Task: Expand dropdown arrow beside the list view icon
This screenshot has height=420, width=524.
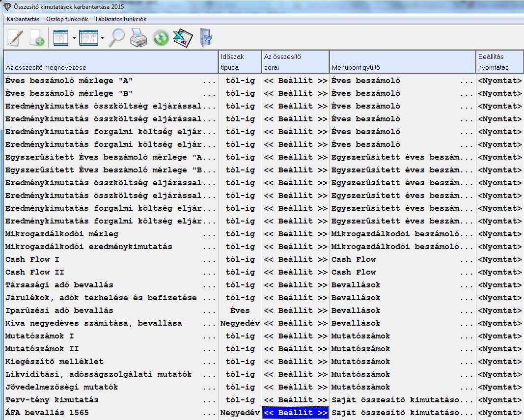Action: click(74, 38)
